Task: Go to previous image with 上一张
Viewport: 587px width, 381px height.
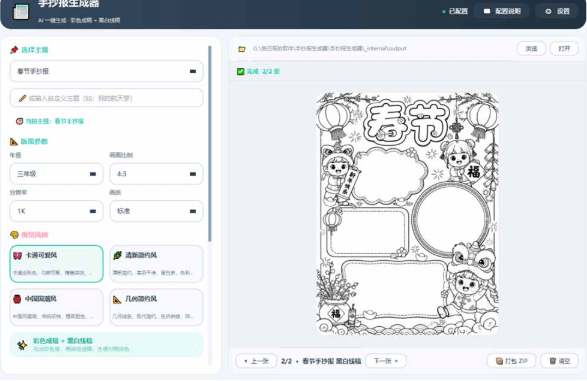Action: 256,361
